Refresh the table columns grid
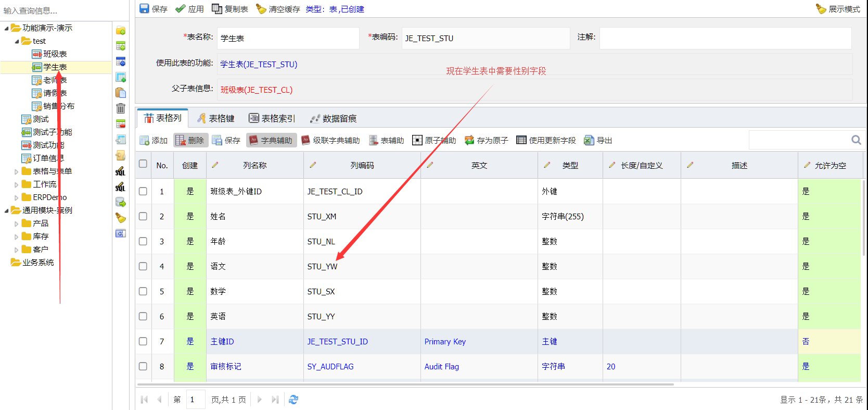 293,400
